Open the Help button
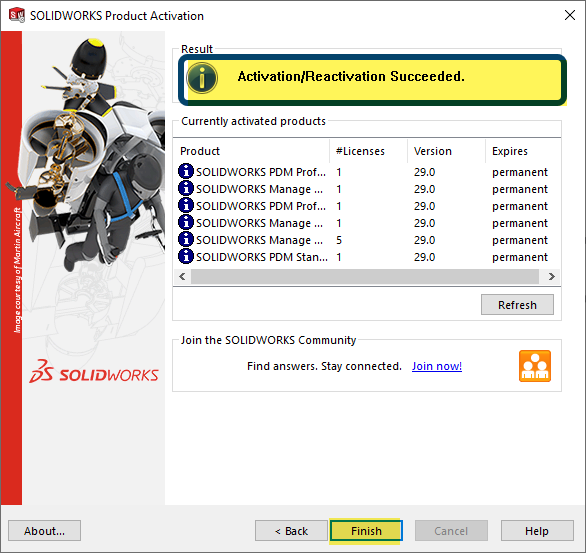This screenshot has width=586, height=553. (537, 531)
